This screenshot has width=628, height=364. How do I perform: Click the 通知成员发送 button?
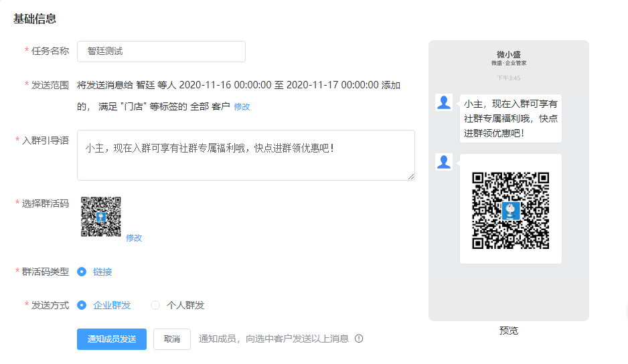(x=112, y=339)
